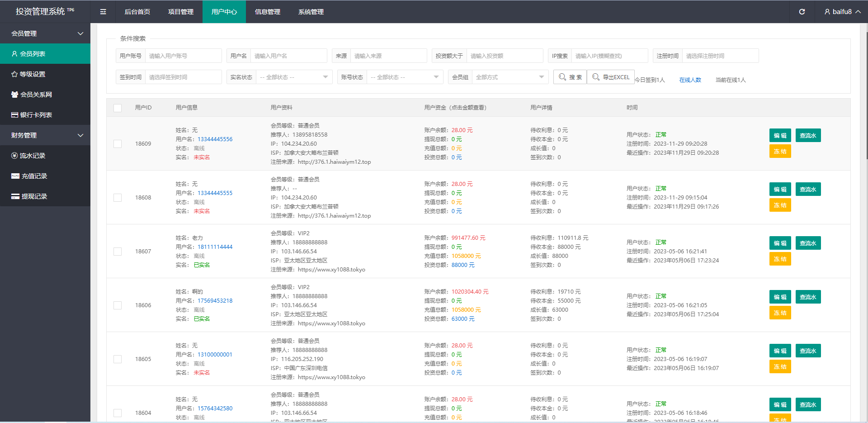This screenshot has height=423, width=868.
Task: Click the refresh icon in top bar
Action: pyautogui.click(x=802, y=12)
